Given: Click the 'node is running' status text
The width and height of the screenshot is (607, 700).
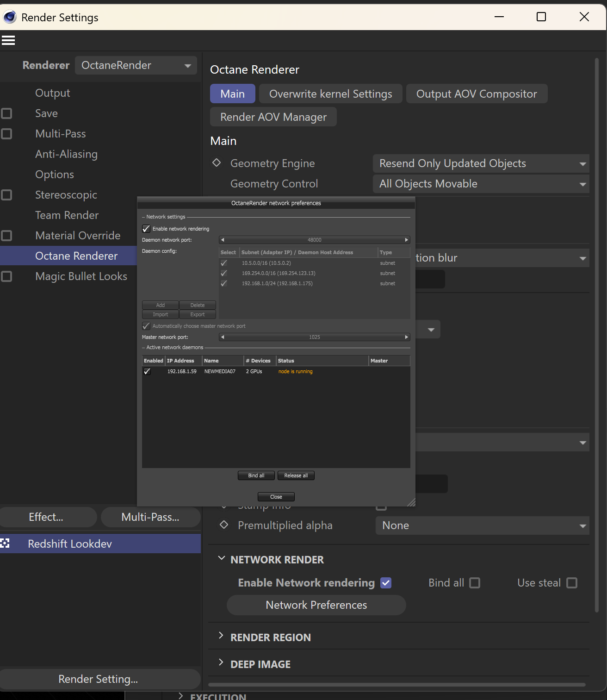Looking at the screenshot, I should (296, 371).
